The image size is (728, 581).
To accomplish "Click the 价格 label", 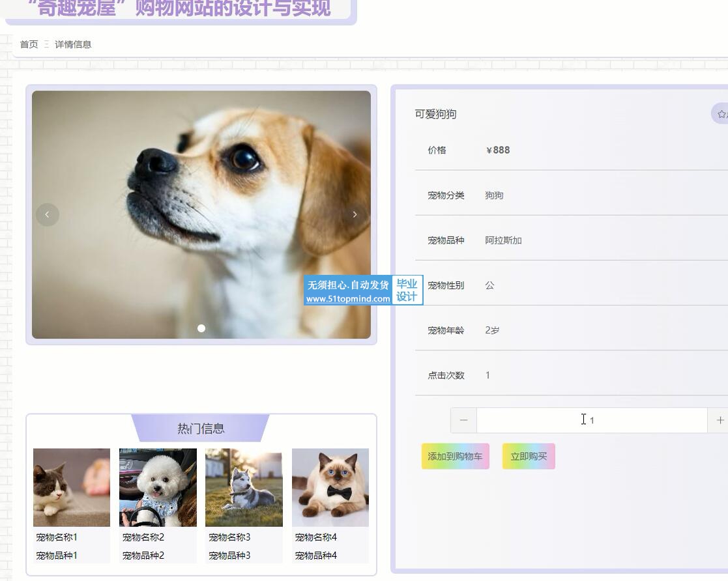I will [437, 150].
